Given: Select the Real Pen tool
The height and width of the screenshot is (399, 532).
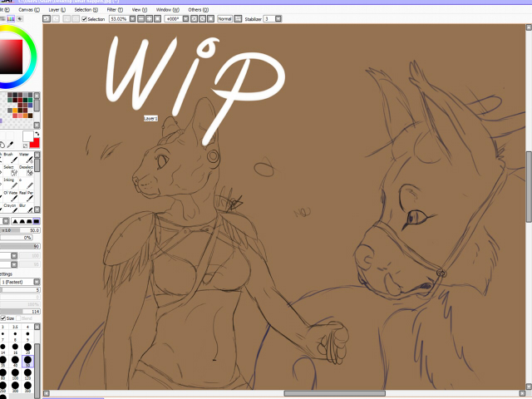Looking at the screenshot, I should pyautogui.click(x=26, y=196).
